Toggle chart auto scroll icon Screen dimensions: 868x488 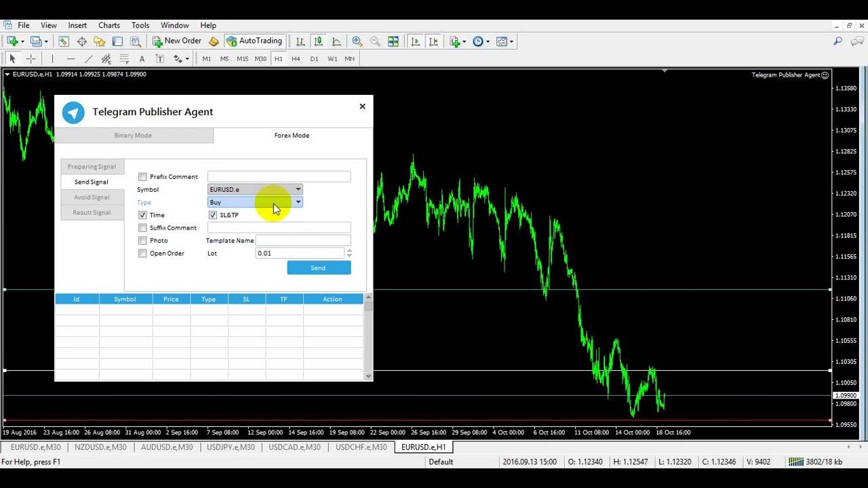(415, 41)
